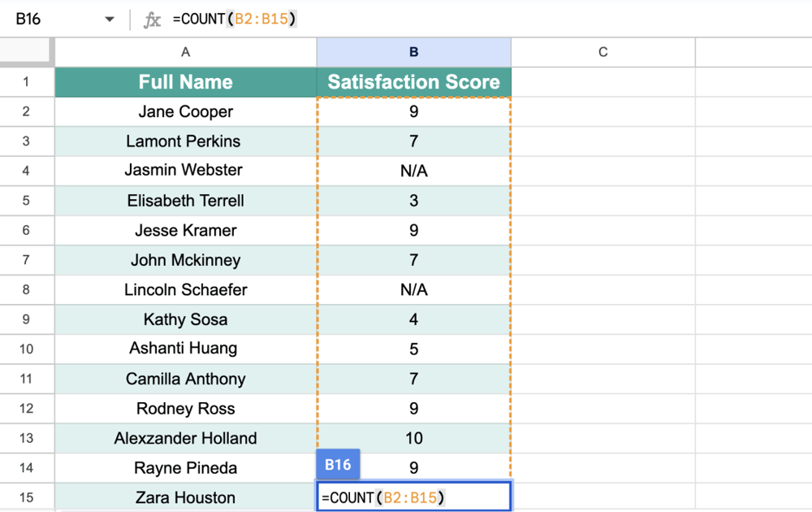This screenshot has width=812, height=512.
Task: Select the Jane Cooper cell
Action: point(185,112)
